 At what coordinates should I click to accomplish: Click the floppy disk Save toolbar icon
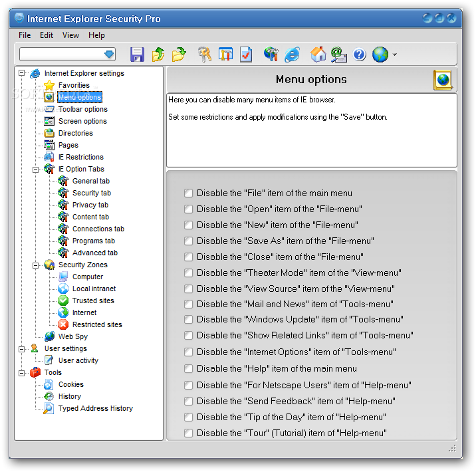(x=137, y=55)
